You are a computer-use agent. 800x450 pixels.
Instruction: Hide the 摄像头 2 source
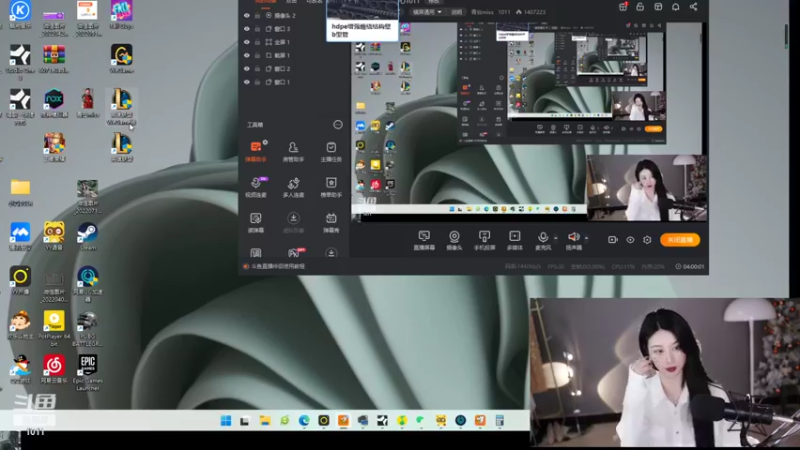pyautogui.click(x=246, y=15)
